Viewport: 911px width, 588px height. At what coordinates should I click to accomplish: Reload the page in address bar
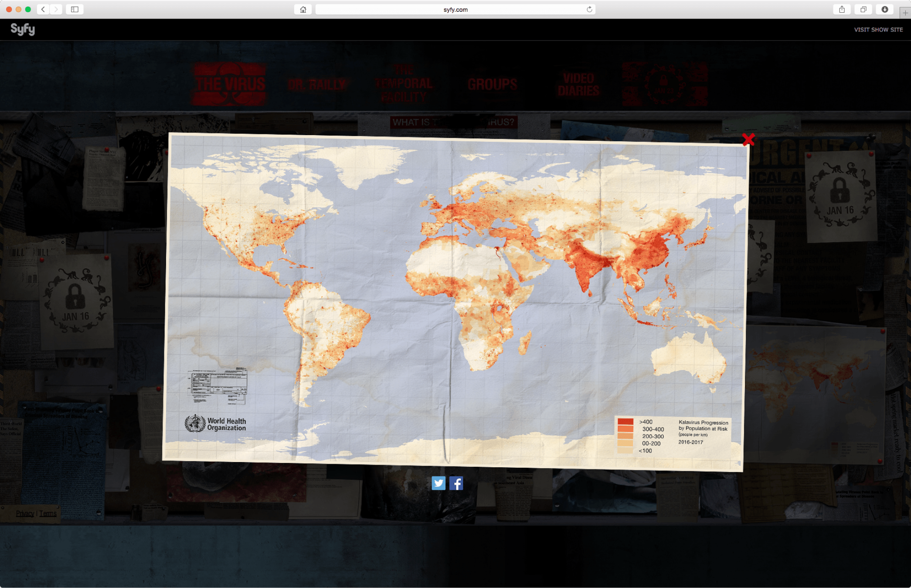tap(589, 9)
